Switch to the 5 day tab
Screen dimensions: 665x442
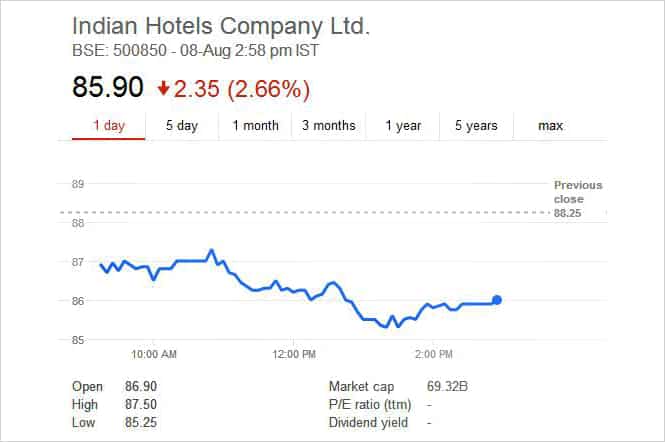(182, 126)
